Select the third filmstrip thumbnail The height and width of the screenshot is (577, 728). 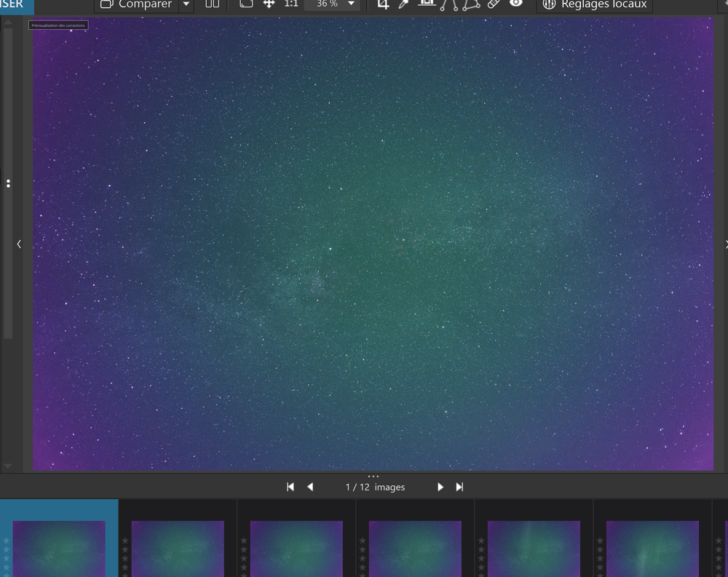pyautogui.click(x=297, y=549)
